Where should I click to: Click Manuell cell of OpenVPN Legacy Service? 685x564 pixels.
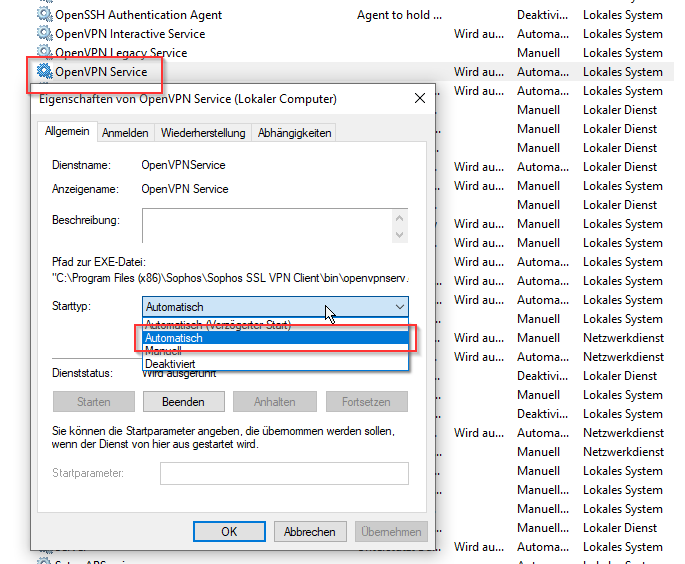click(538, 53)
